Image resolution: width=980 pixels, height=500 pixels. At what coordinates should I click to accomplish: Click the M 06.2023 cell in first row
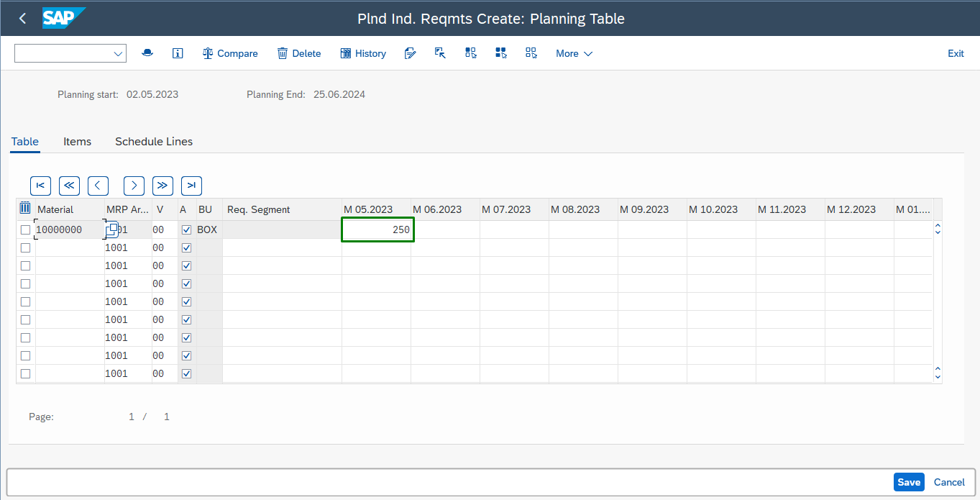click(x=445, y=230)
